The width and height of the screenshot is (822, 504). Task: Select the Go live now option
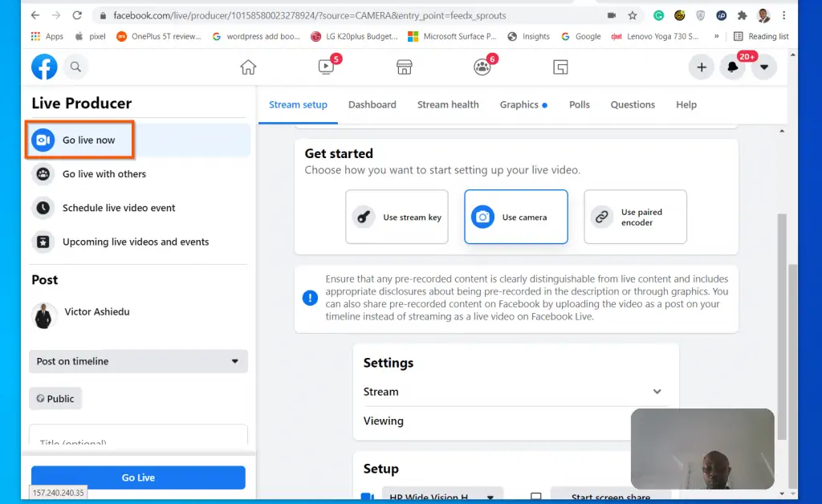(139, 140)
